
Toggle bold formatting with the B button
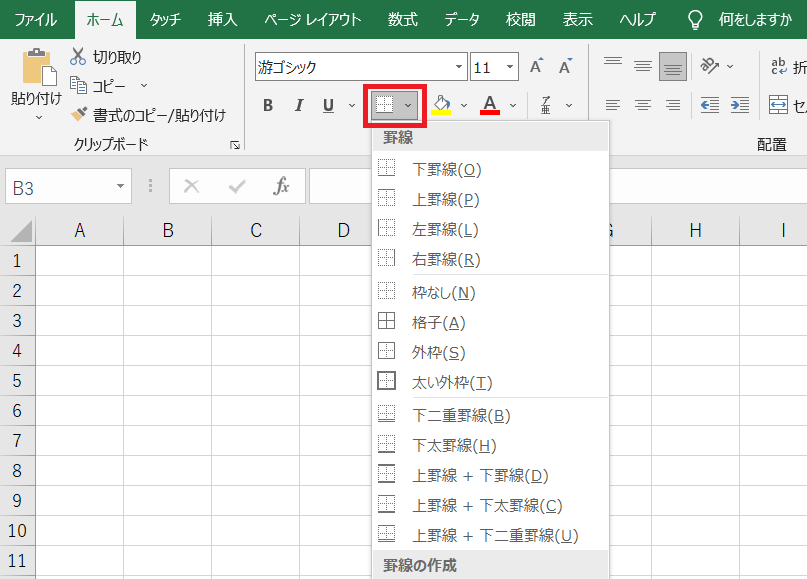pyautogui.click(x=268, y=105)
